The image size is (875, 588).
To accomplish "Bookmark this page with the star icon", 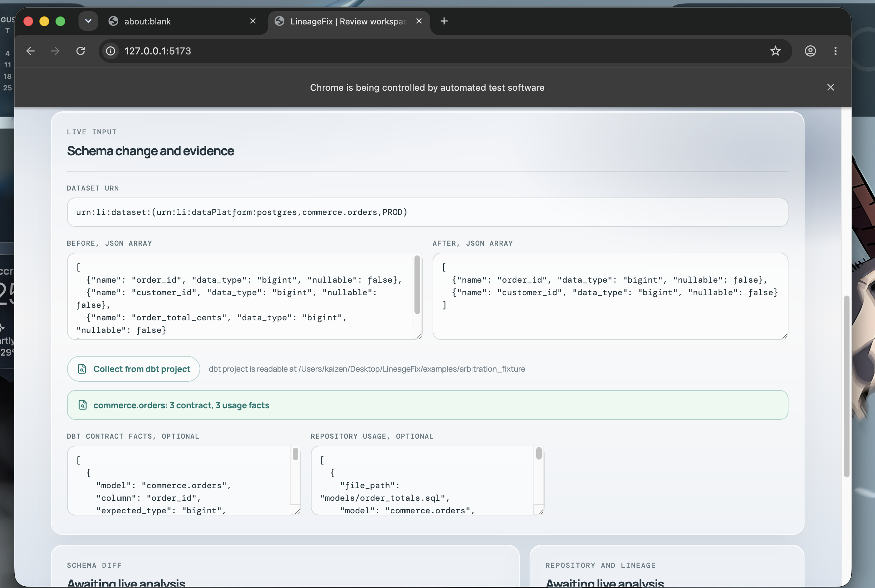I will (x=775, y=51).
